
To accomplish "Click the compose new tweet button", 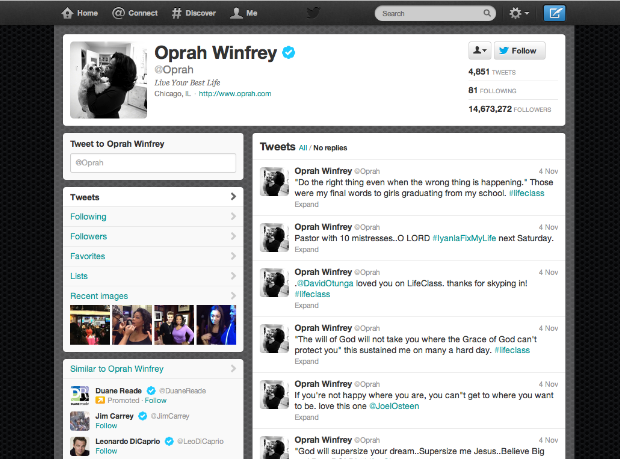I will pos(554,13).
